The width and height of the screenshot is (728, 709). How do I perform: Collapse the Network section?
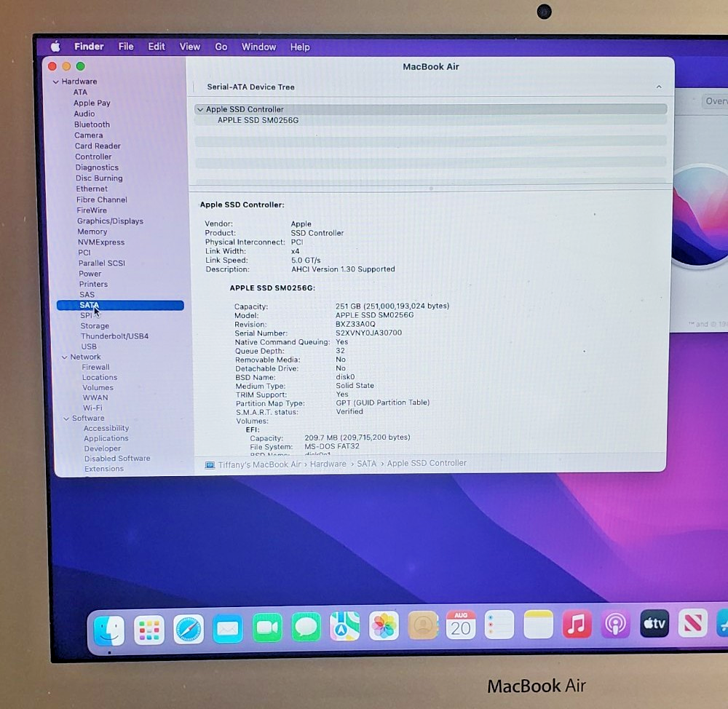65,357
